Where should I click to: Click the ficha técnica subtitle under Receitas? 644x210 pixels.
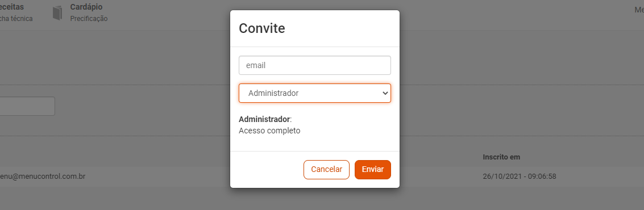[x=16, y=19]
